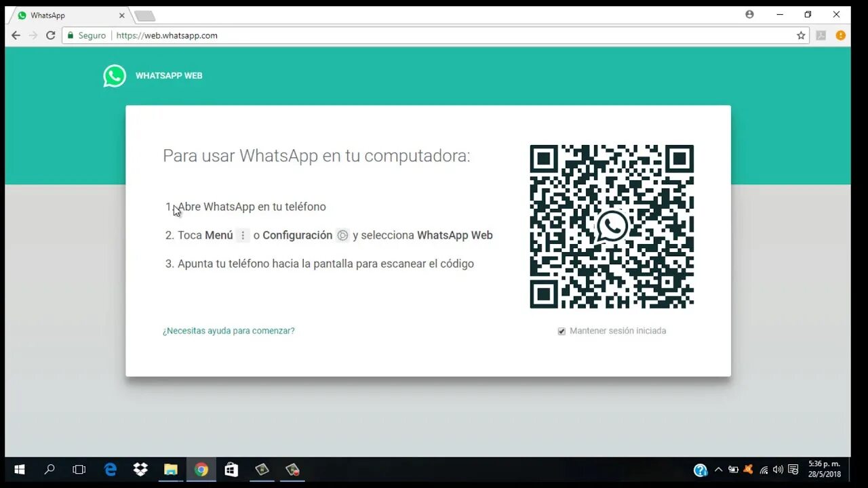This screenshot has height=488, width=868.
Task: Click the Configuración gear icon in step 2
Action: point(342,235)
